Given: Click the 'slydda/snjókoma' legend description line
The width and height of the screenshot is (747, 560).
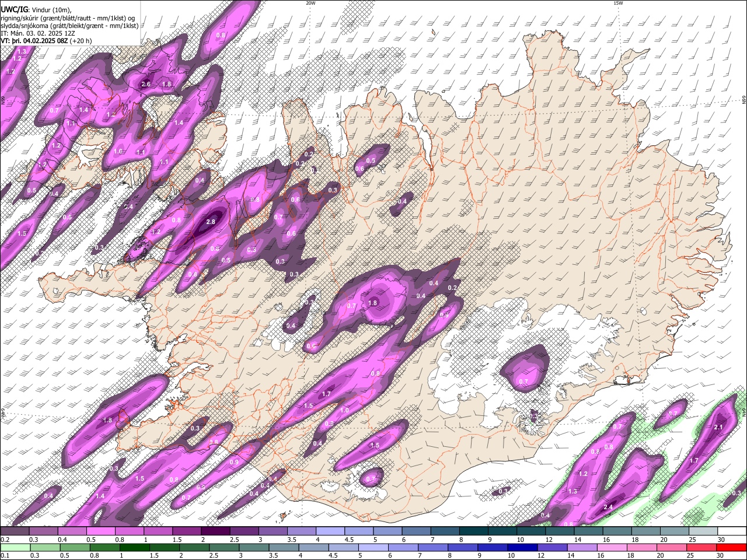Looking at the screenshot, I should coord(69,25).
